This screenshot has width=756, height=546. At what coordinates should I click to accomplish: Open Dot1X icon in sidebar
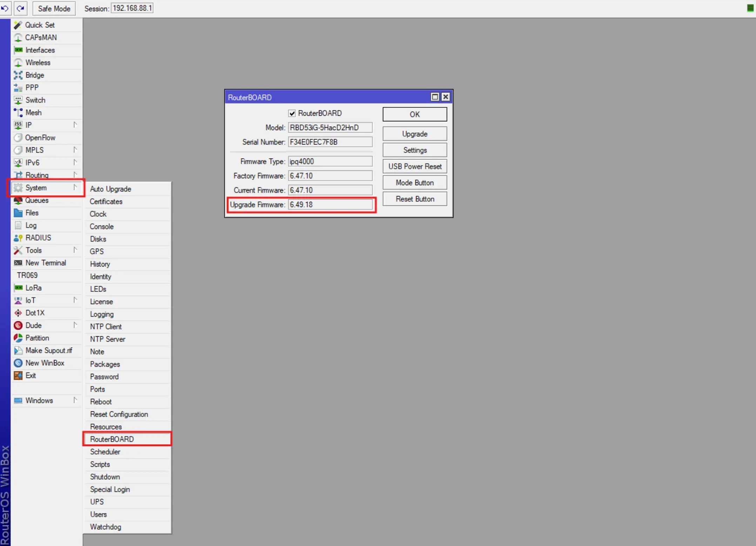(x=18, y=313)
